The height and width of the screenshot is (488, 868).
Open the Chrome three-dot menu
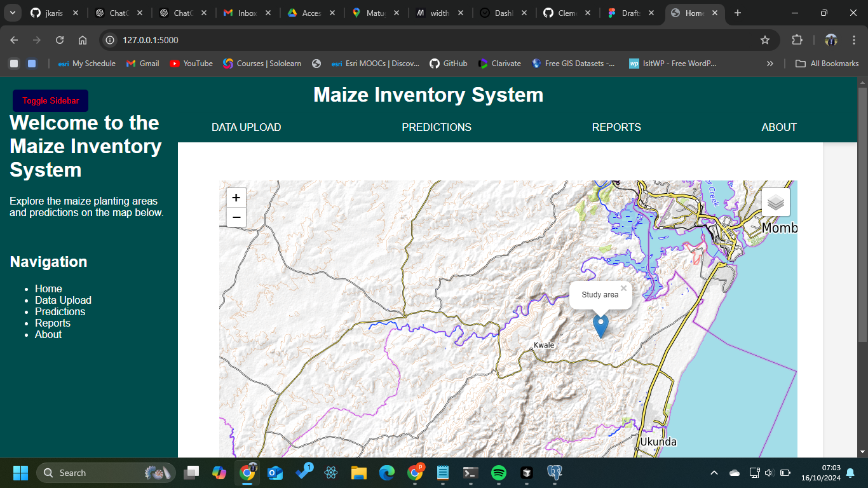tap(854, 40)
